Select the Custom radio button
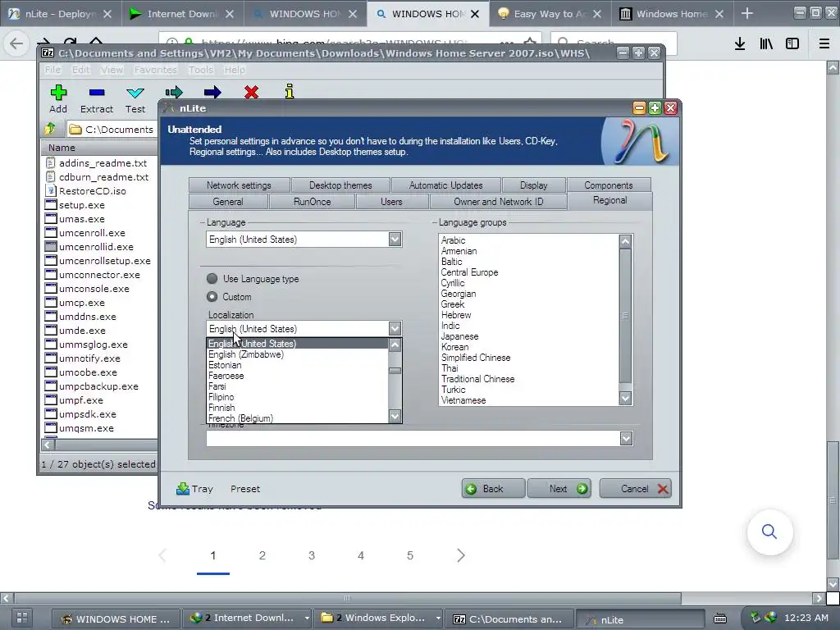Image resolution: width=840 pixels, height=630 pixels. [x=212, y=296]
